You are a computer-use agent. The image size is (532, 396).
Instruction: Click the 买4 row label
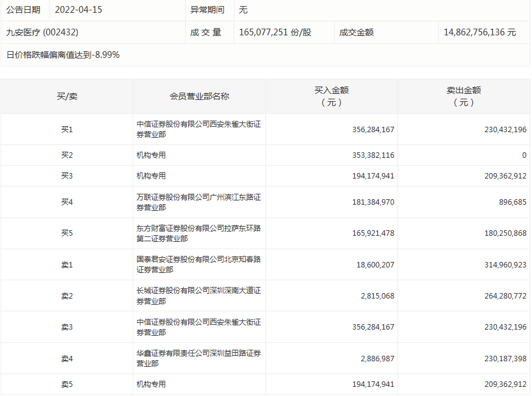pyautogui.click(x=67, y=202)
